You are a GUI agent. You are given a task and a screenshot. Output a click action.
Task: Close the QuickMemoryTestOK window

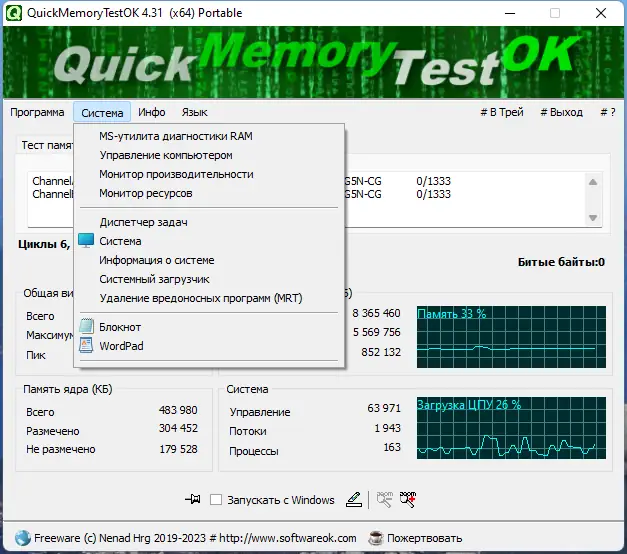click(x=601, y=13)
